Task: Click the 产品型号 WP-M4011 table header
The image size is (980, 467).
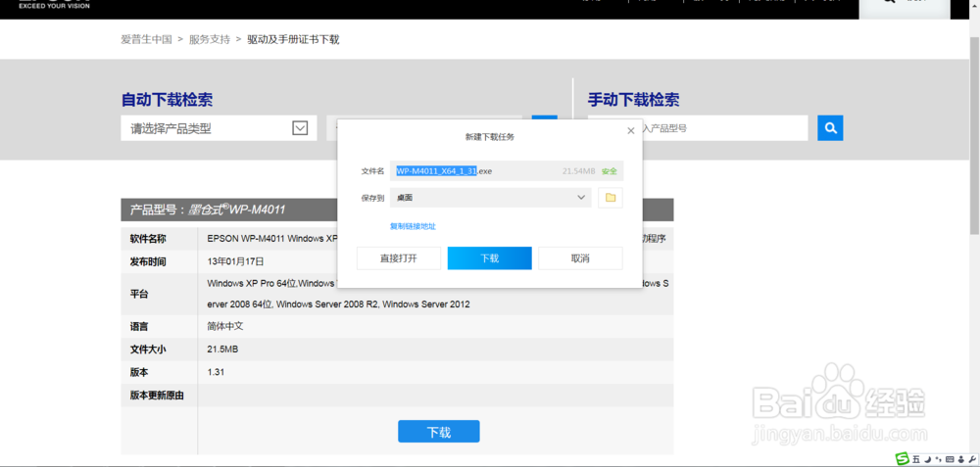Action: pyautogui.click(x=397, y=210)
